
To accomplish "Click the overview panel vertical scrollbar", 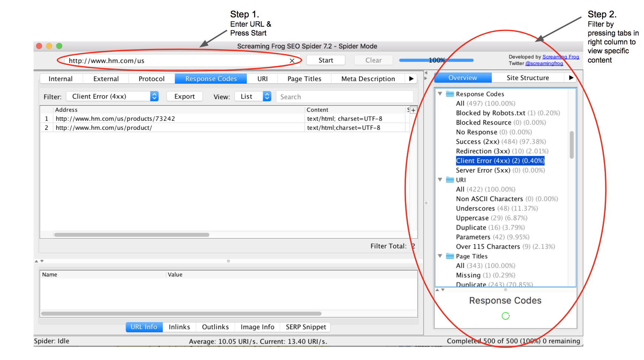I will pos(572,145).
